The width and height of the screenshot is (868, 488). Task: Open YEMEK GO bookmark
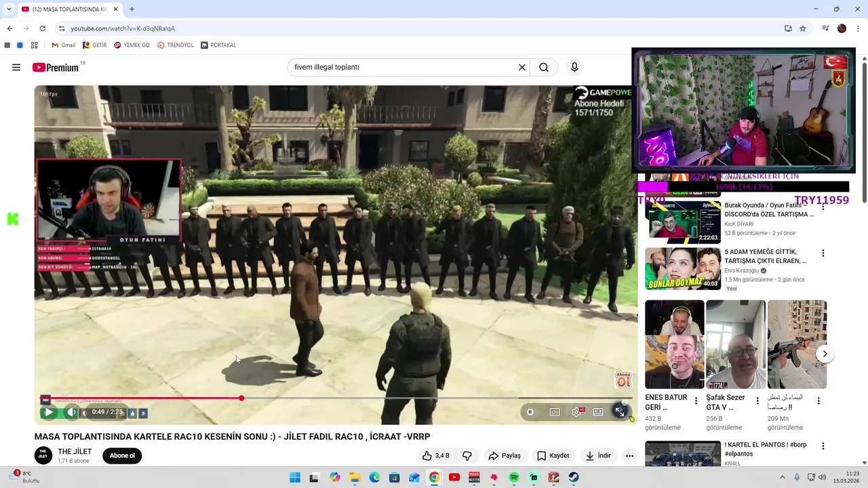[132, 45]
